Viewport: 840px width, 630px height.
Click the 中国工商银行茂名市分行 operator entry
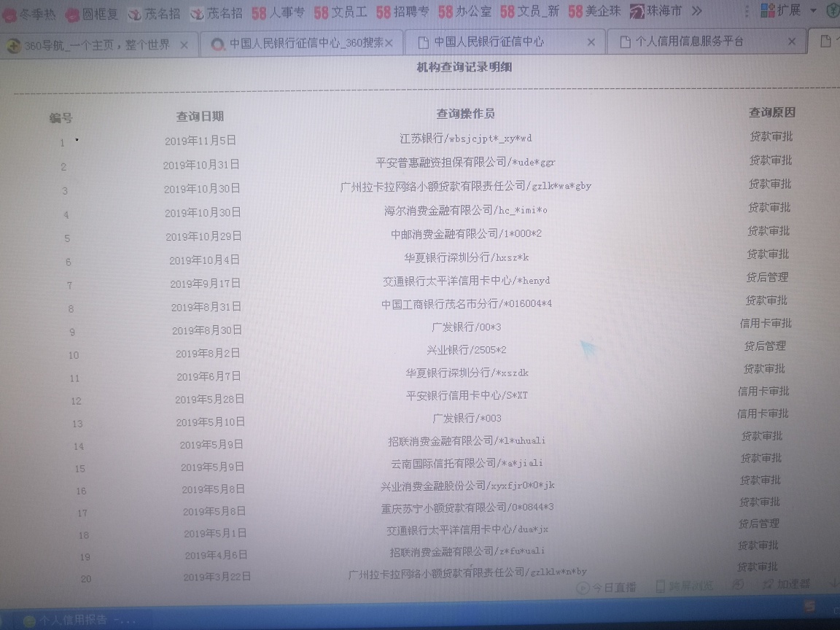click(467, 304)
